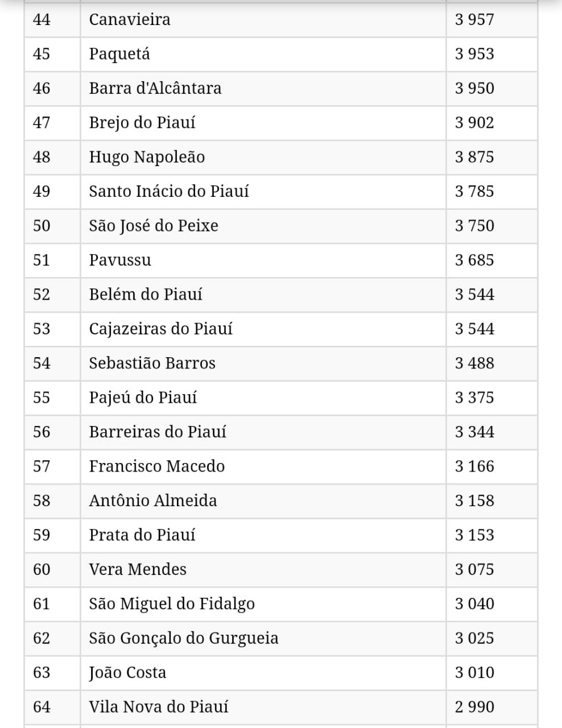Select São Gonçalo do Gurgueia cell
562x728 pixels.
coord(263,638)
